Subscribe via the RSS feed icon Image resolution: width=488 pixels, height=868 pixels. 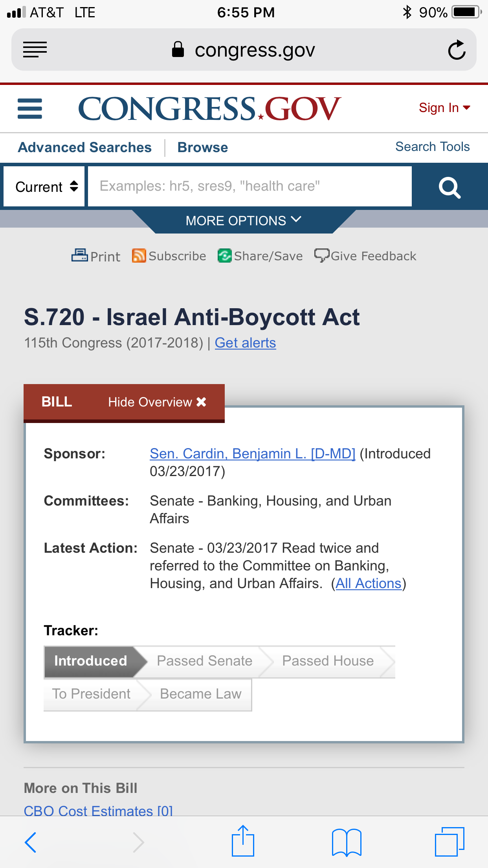[139, 256]
